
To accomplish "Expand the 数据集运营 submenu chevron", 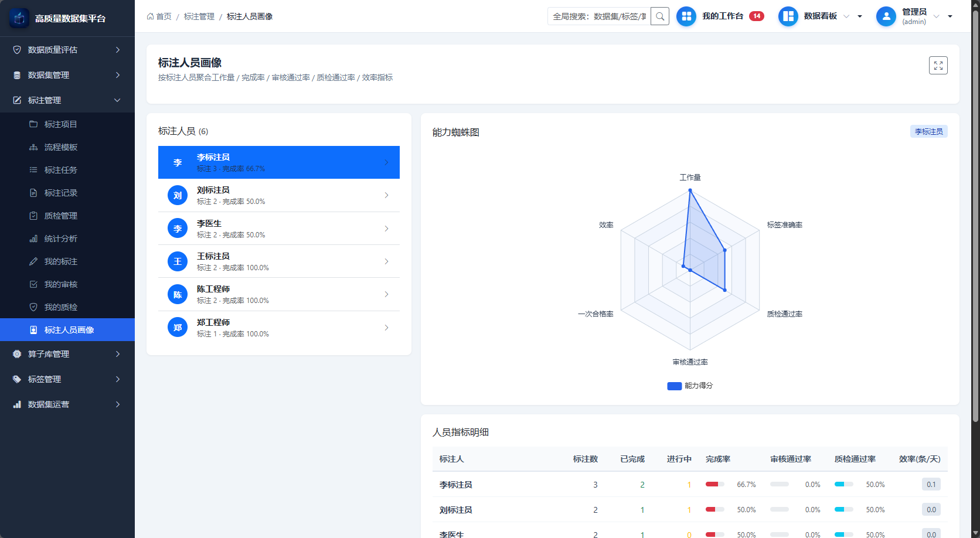I will [x=118, y=404].
